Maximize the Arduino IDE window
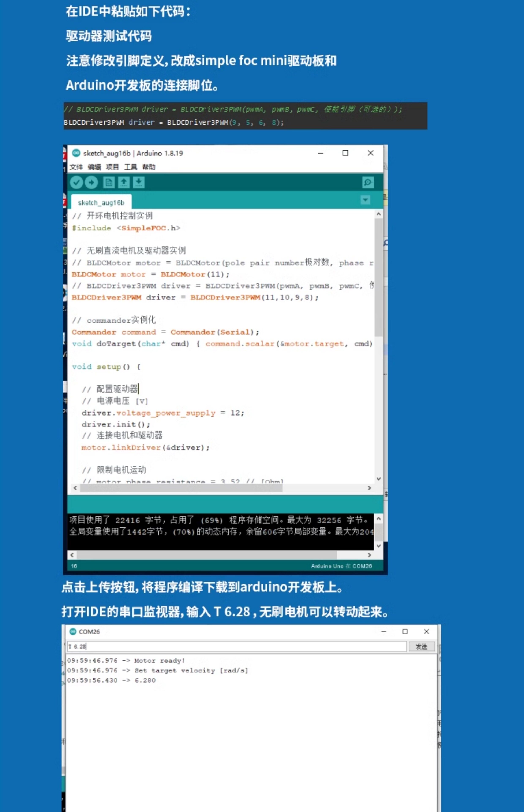This screenshot has width=524, height=812. 345,153
